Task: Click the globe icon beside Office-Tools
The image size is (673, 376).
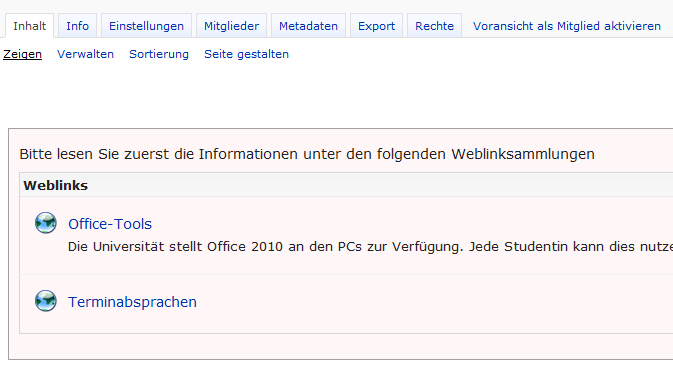Action: pyautogui.click(x=45, y=223)
